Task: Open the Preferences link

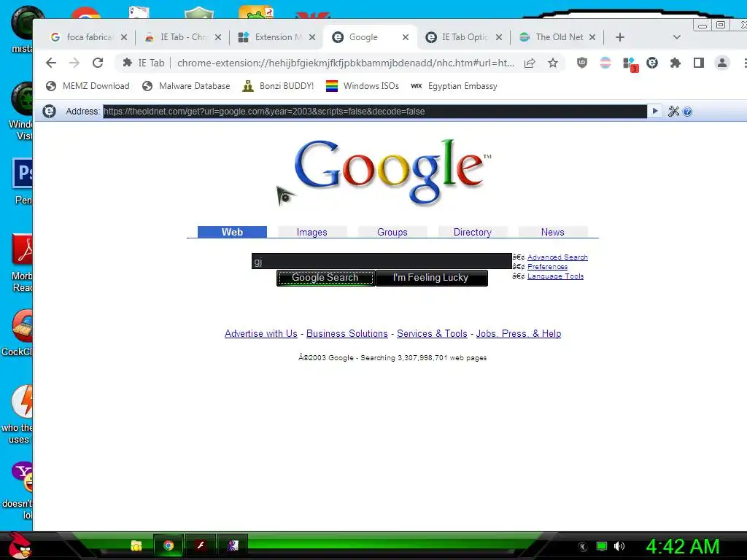Action: pos(547,267)
